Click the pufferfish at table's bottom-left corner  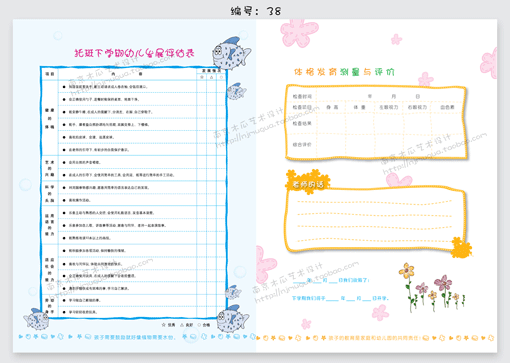point(37,319)
